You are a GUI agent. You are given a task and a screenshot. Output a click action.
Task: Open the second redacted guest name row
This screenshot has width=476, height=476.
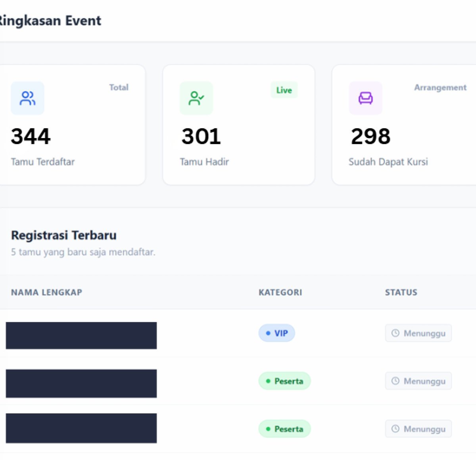(x=81, y=383)
